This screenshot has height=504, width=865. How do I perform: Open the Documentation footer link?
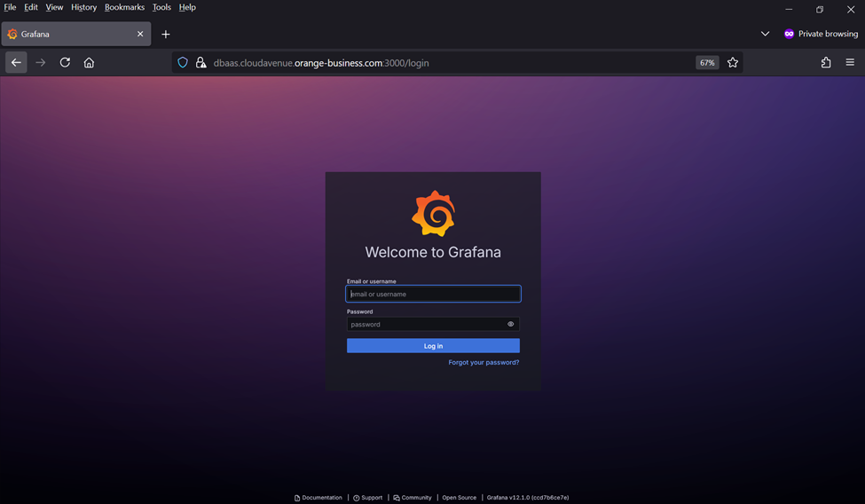(x=321, y=498)
